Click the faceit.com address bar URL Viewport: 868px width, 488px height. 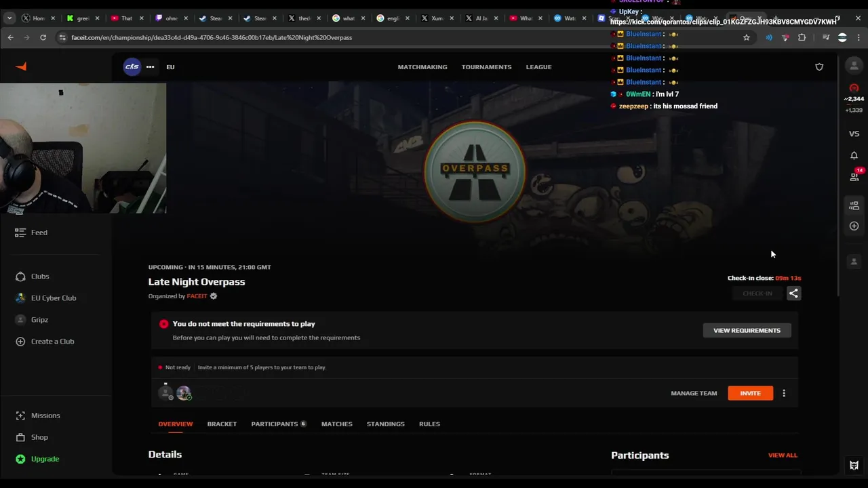point(212,37)
